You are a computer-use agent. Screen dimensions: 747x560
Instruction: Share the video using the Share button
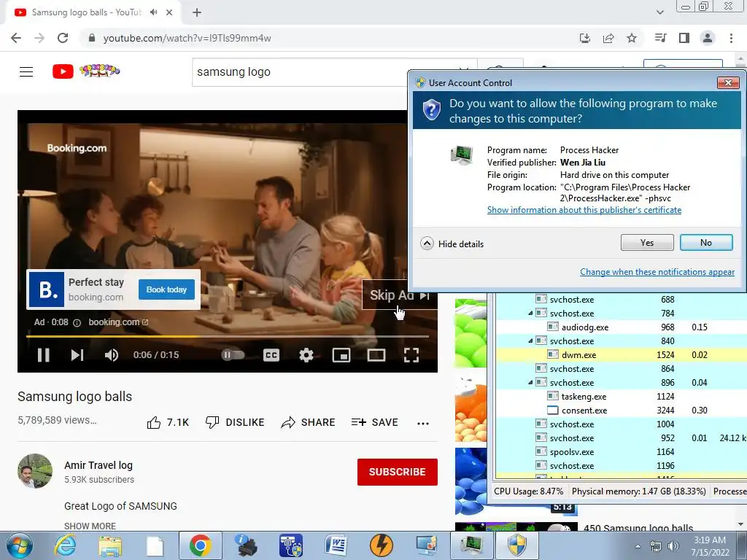[x=309, y=422]
